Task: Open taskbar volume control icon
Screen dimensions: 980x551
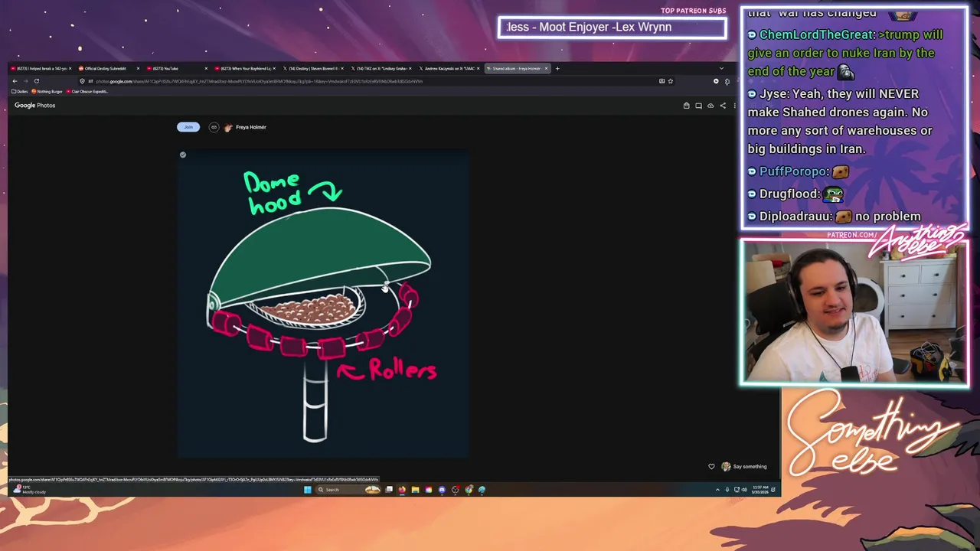Action: (743, 490)
